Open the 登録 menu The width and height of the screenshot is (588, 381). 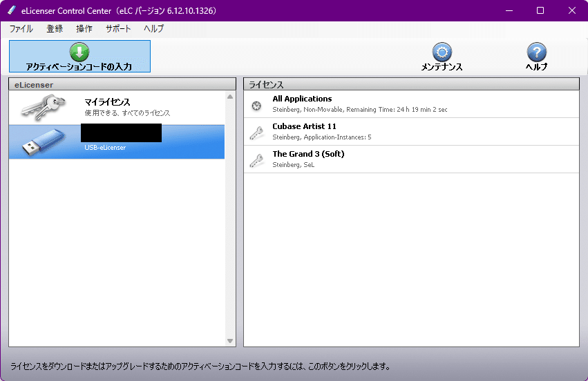pyautogui.click(x=55, y=28)
